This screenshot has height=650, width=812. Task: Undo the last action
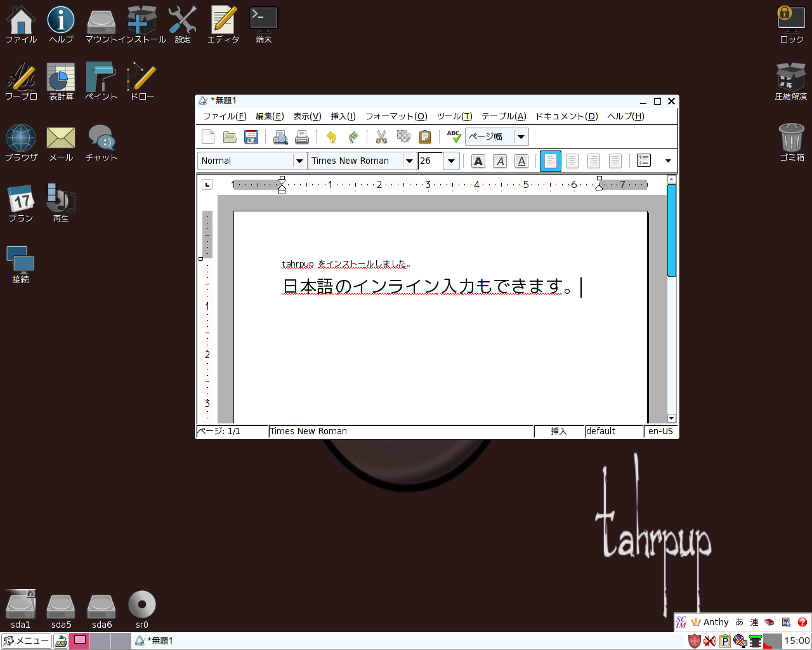click(x=331, y=137)
